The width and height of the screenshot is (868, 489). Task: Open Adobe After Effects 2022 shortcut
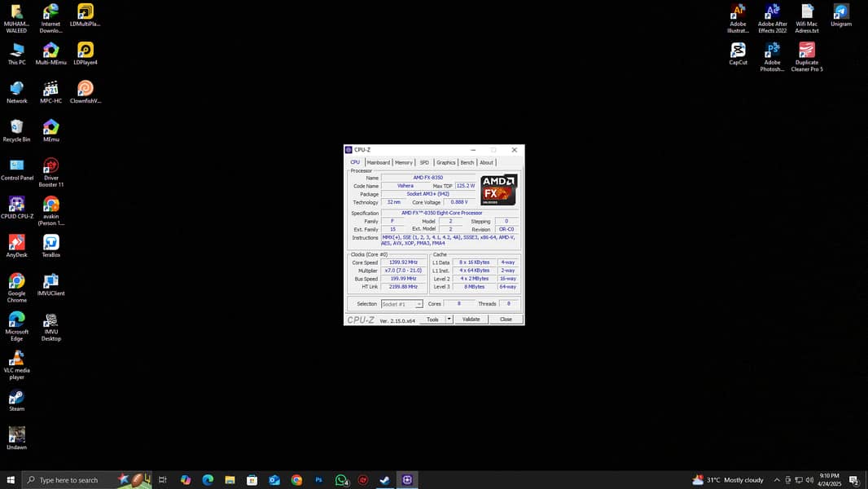point(772,19)
